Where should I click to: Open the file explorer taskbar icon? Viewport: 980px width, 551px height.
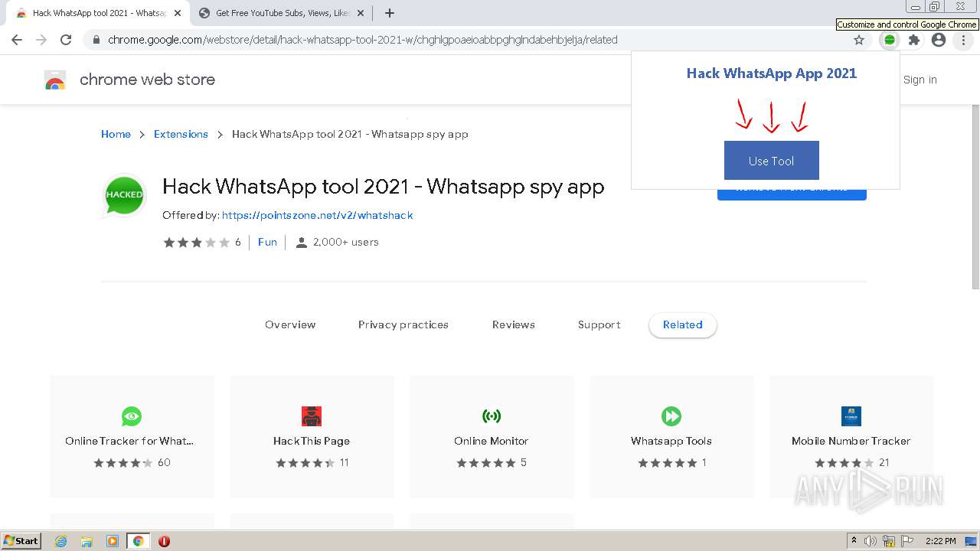[87, 541]
